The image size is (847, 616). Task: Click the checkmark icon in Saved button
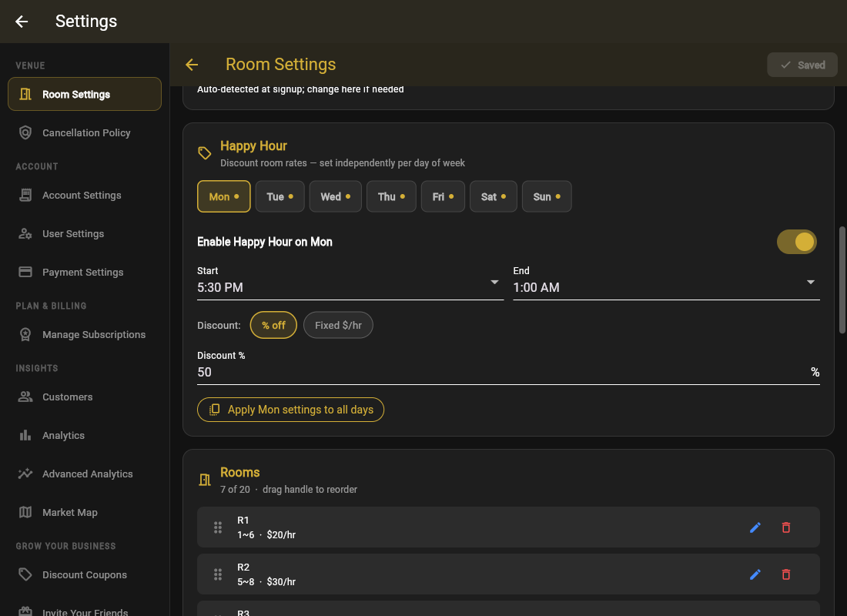[x=786, y=65]
